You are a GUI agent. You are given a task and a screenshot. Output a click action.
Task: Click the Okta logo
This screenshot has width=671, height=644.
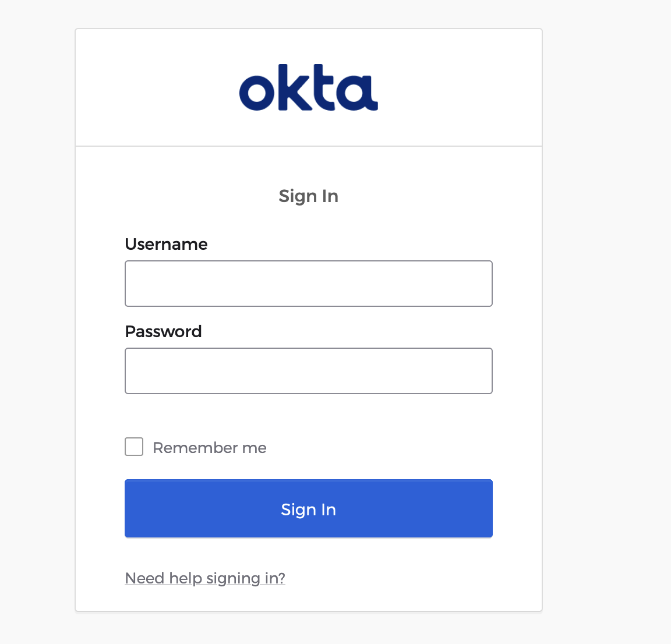coord(309,88)
